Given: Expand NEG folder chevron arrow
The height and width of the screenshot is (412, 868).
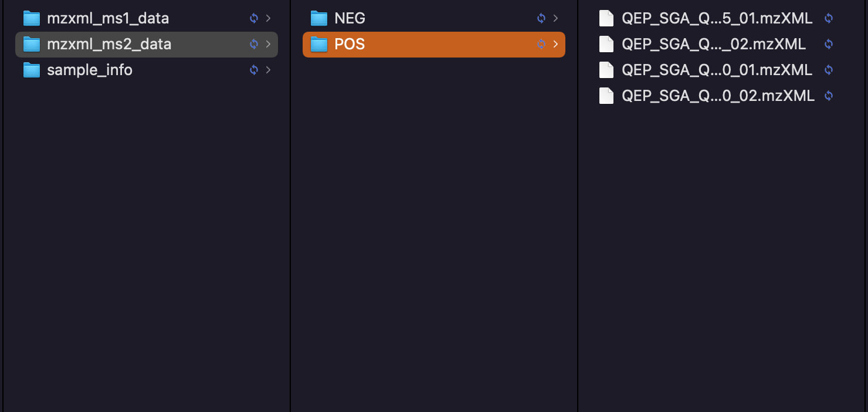Looking at the screenshot, I should (x=555, y=18).
